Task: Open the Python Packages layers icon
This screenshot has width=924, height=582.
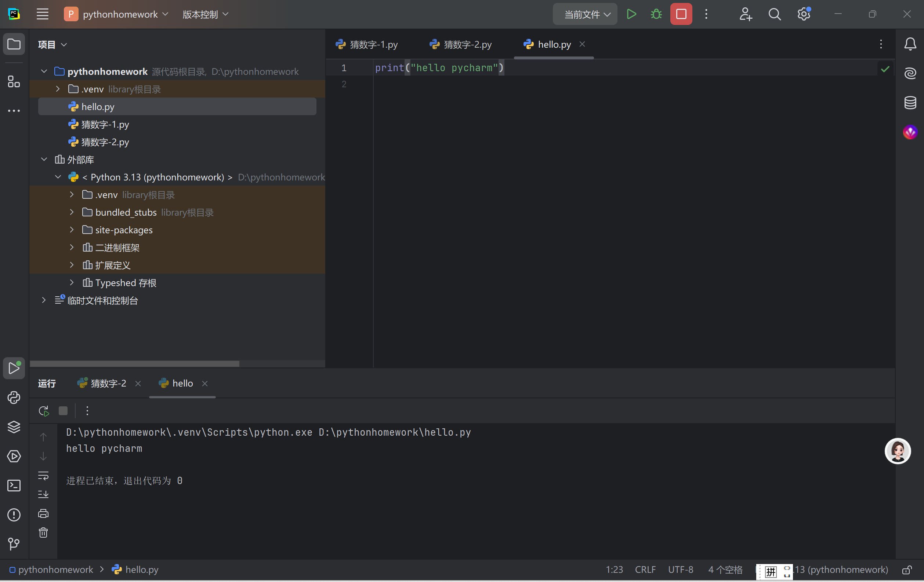Action: tap(14, 427)
